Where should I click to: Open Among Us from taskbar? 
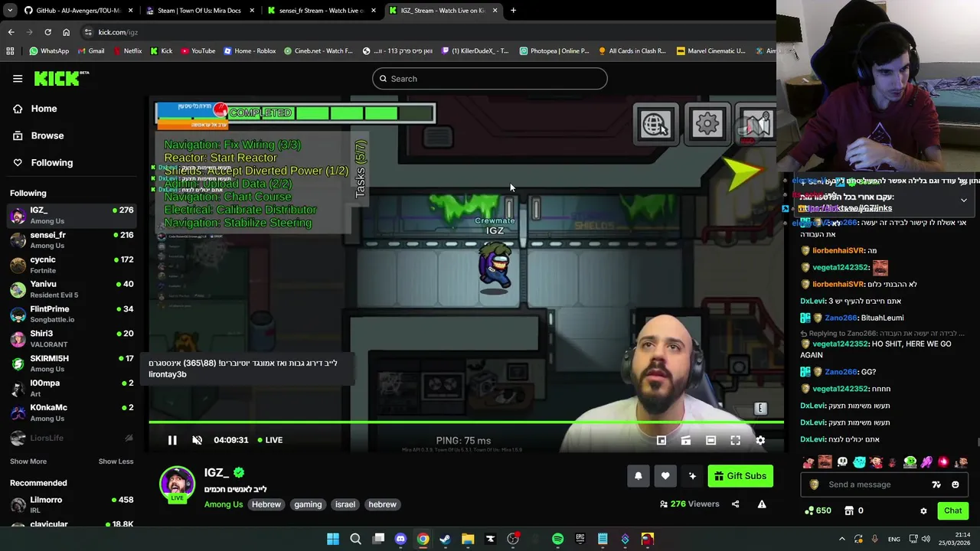point(648,539)
